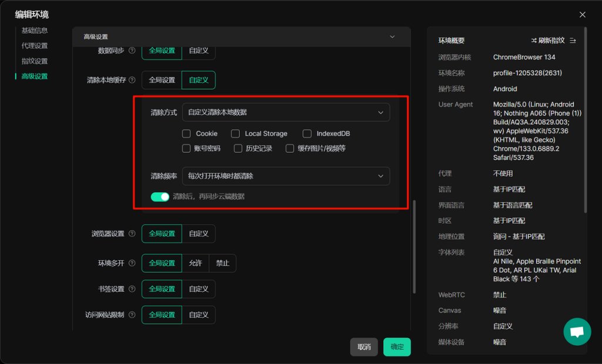Viewport: 602px width, 364px height.
Task: Click the help icon beside 清除本地缓存
Action: coord(132,80)
